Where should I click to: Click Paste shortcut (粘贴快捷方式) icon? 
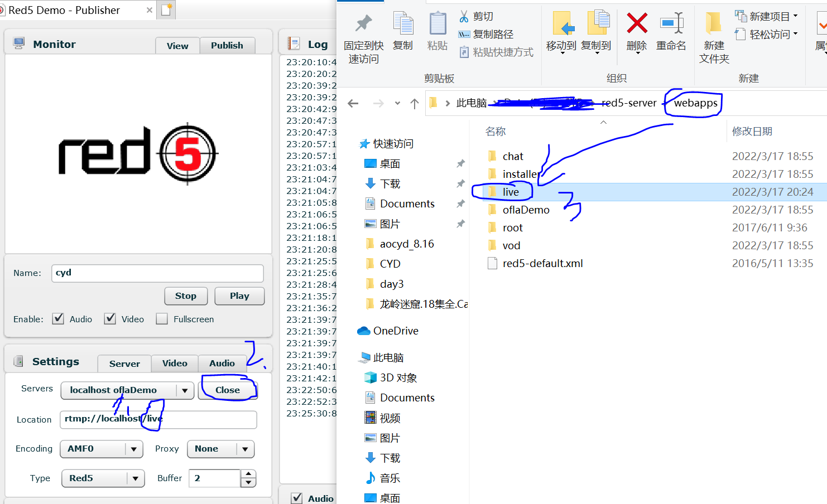point(464,52)
